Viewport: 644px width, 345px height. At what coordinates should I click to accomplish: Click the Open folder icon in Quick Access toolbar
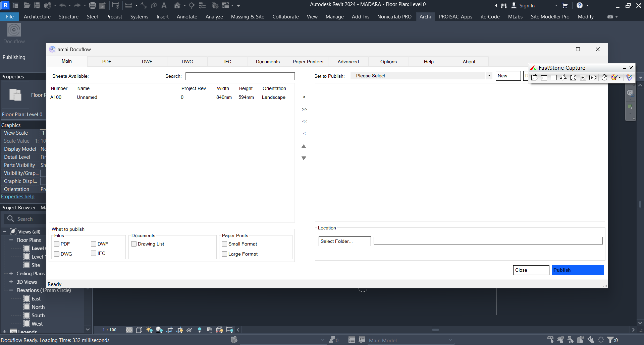(x=27, y=5)
